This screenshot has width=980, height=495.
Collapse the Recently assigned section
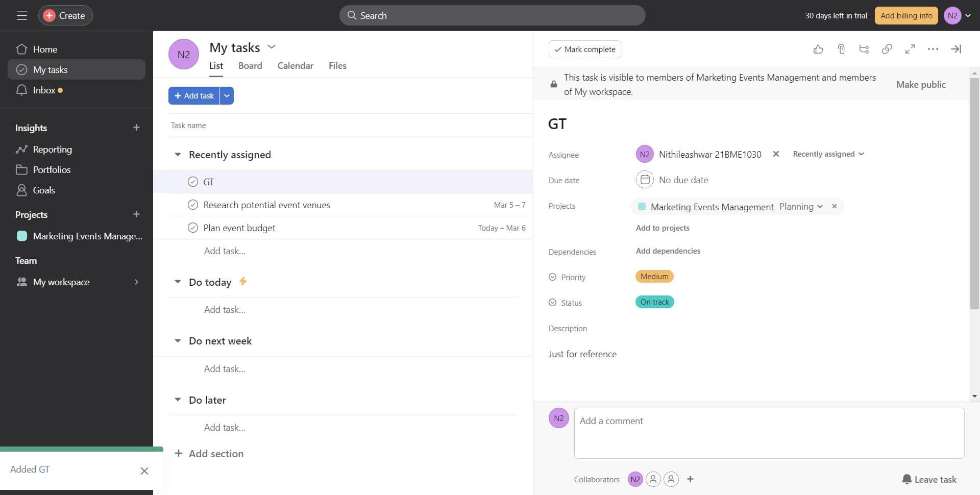click(x=178, y=155)
